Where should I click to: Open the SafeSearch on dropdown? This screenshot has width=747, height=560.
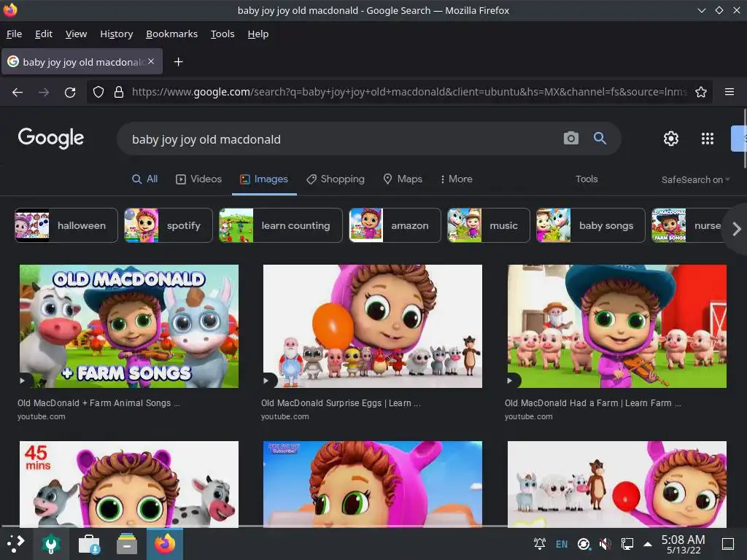695,179
